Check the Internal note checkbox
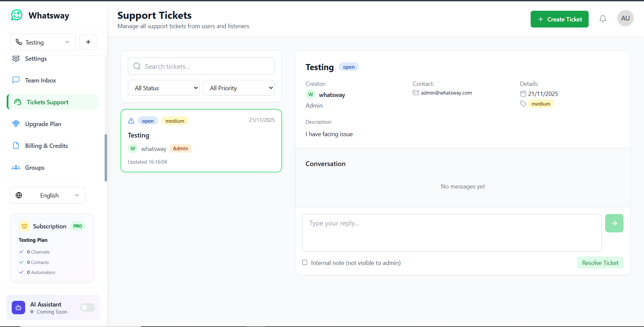 (x=305, y=263)
